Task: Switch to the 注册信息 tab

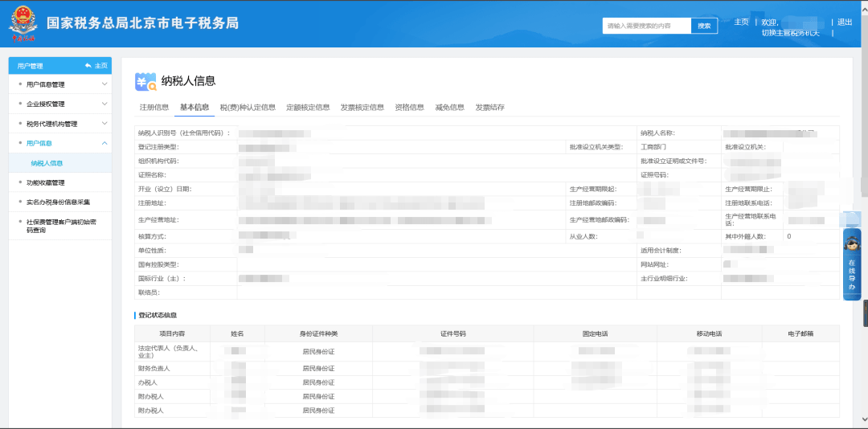Action: (154, 108)
